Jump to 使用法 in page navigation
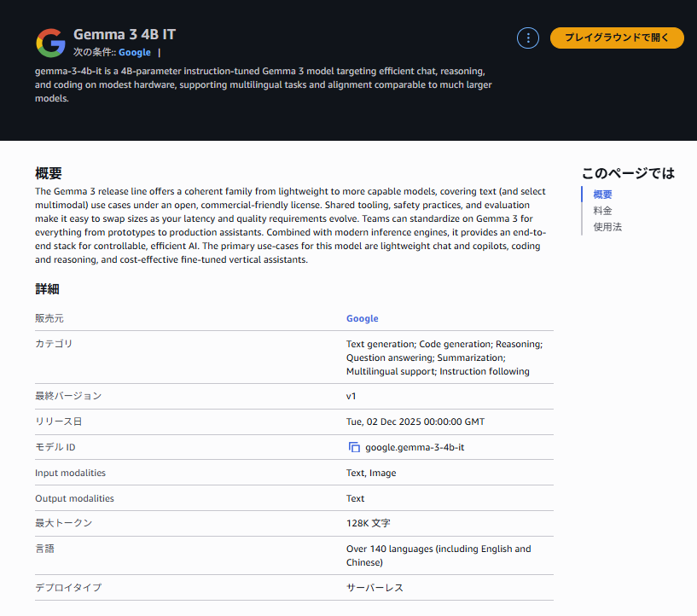Screen dimensions: 697x616 (607, 227)
